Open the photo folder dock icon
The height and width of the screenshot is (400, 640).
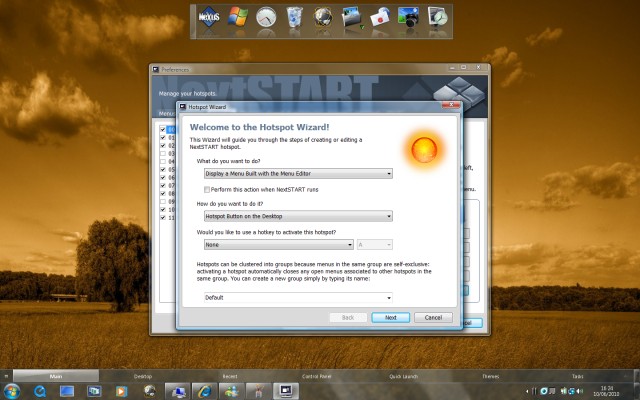351,16
